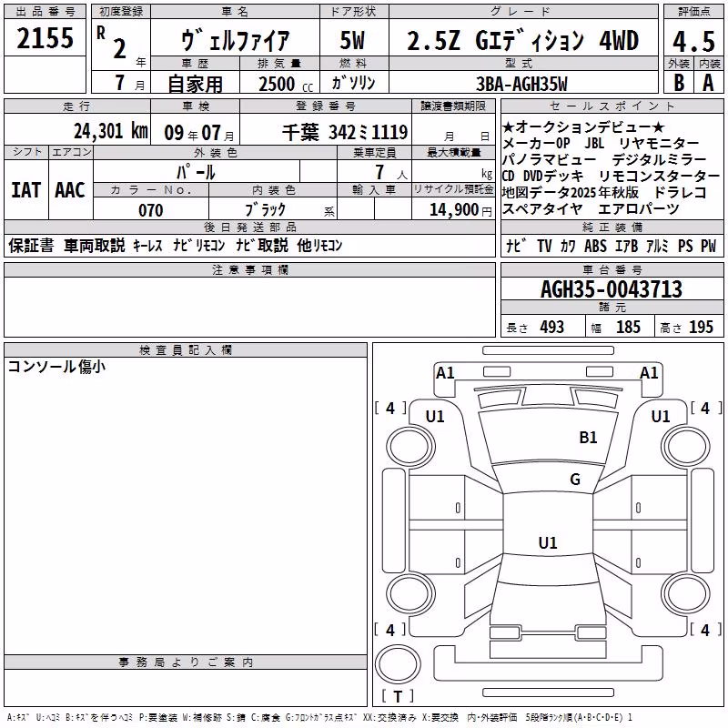Click 車両取説 item
This screenshot has width=728, height=728.
coord(95,245)
